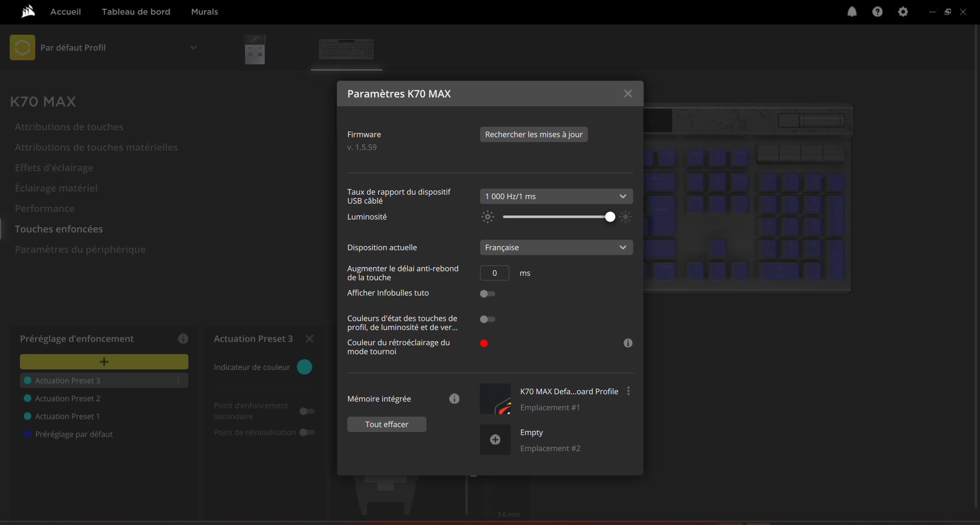Click firmware version v. 1.5.59

362,147
